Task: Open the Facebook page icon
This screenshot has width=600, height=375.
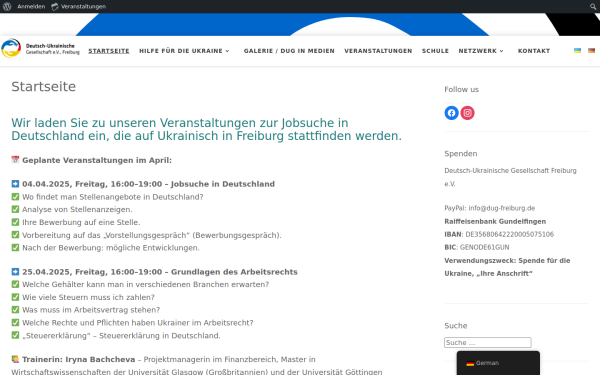Action: (452, 113)
